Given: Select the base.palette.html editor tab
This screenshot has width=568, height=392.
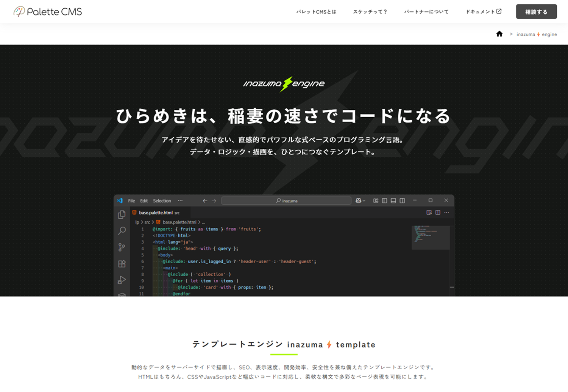Looking at the screenshot, I should 156,213.
